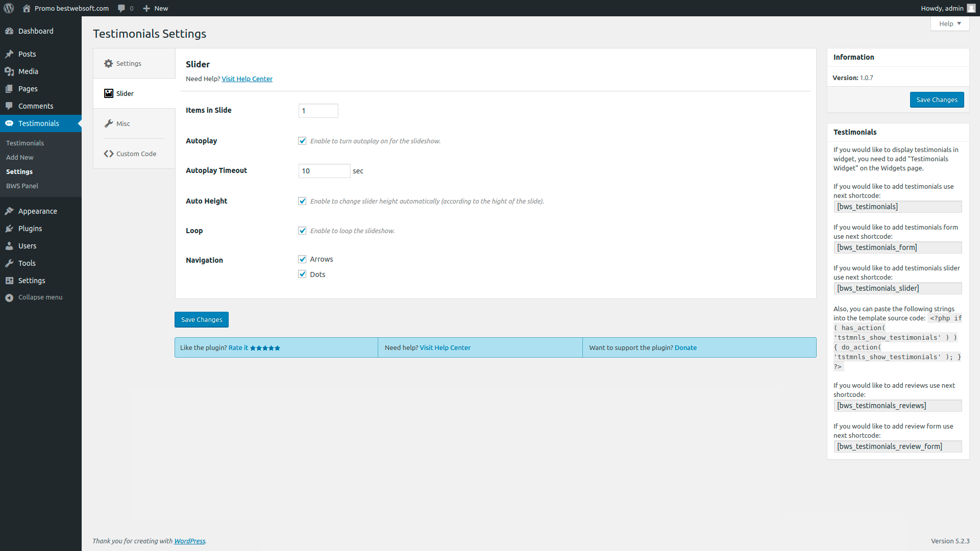
Task: Open Testimonials submenu item
Action: [x=25, y=143]
